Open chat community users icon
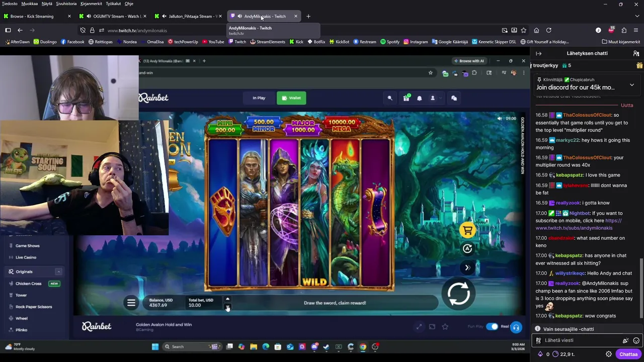The height and width of the screenshot is (362, 644). tap(636, 53)
